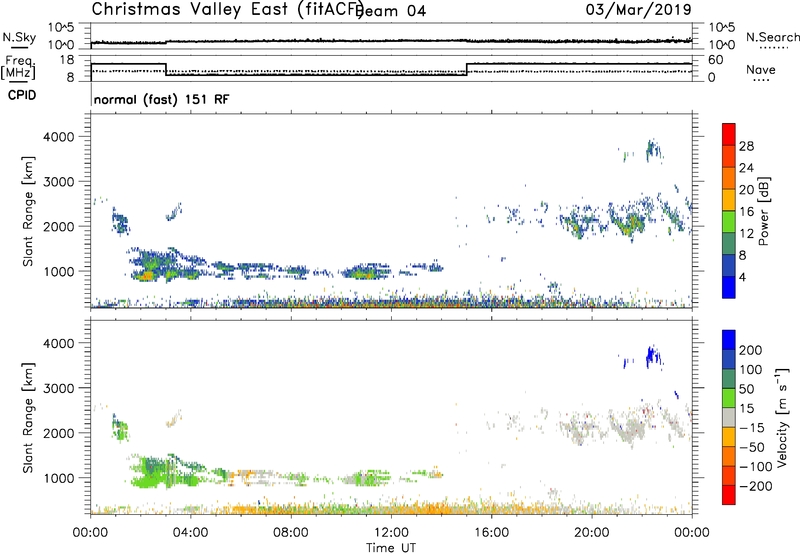Click the 'normal (fast) 151 RF' text
Screen dimensions: 800x554
click(x=161, y=99)
